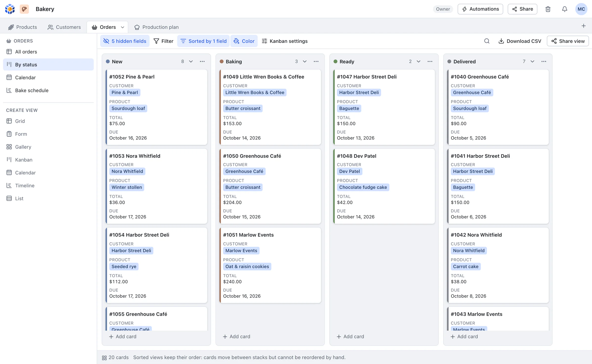Open options for the Baking stack
Screen dimensions: 592x364
click(316, 61)
